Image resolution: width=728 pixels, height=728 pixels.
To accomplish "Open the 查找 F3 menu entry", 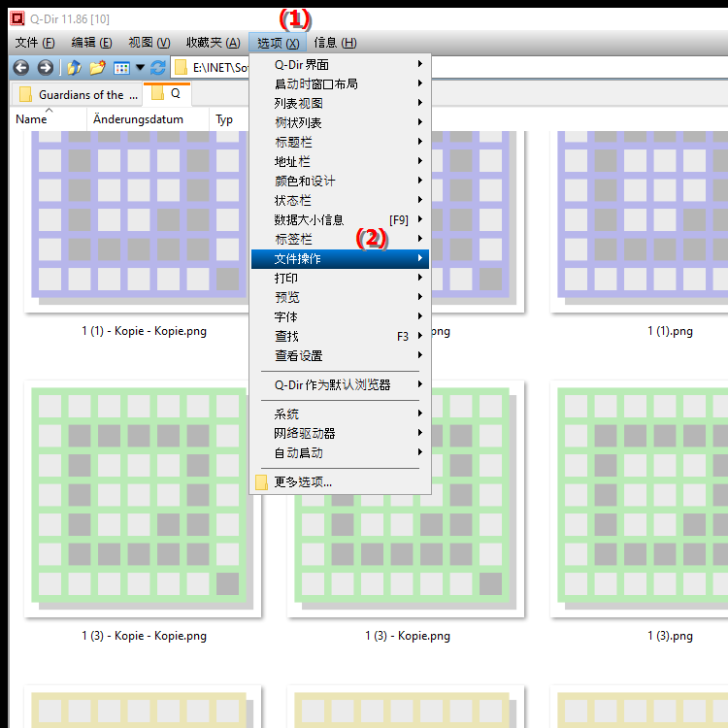I will click(340, 336).
